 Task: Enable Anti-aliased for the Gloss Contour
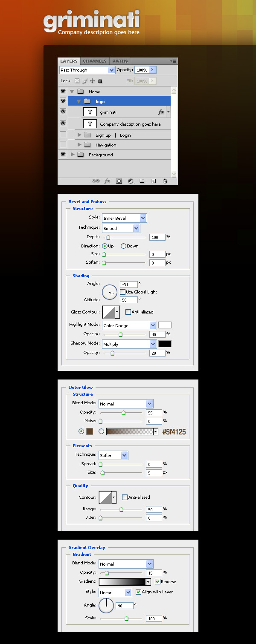click(x=128, y=312)
